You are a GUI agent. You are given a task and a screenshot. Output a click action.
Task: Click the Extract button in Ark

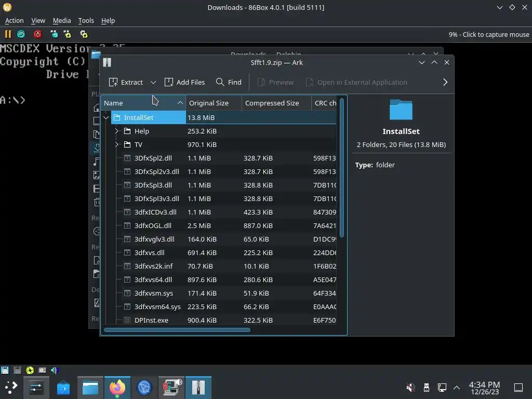click(126, 83)
